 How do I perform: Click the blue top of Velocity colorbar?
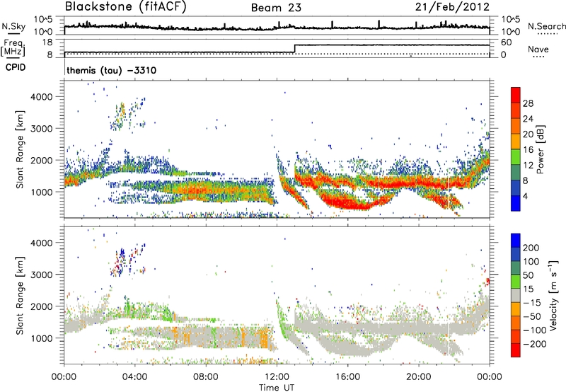click(x=516, y=241)
